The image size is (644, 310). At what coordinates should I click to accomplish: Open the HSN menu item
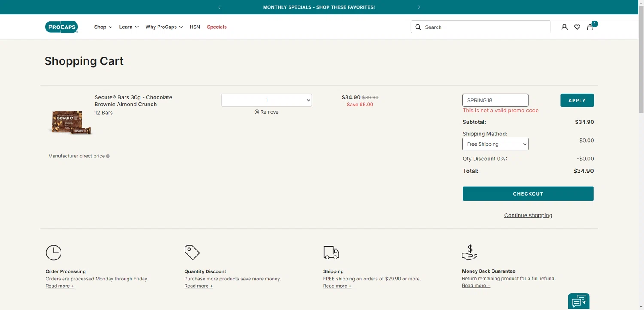point(195,27)
